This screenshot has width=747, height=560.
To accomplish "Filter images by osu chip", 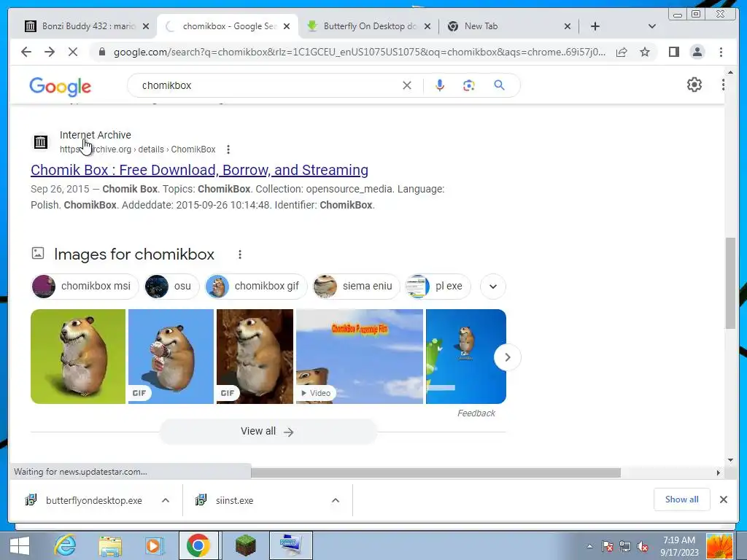I will (171, 286).
